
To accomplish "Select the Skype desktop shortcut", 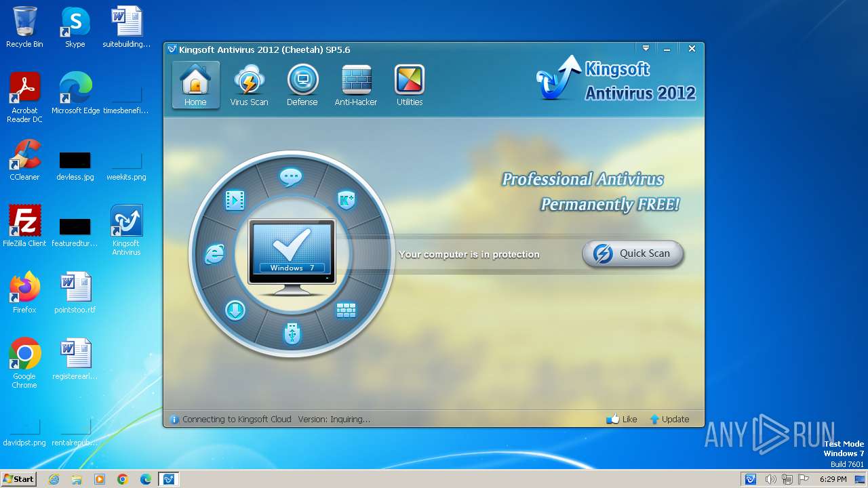I will point(75,27).
